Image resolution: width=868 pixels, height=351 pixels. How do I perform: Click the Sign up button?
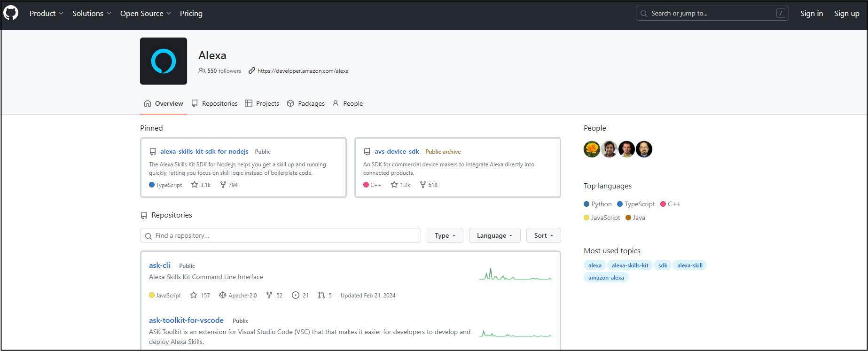pyautogui.click(x=846, y=14)
